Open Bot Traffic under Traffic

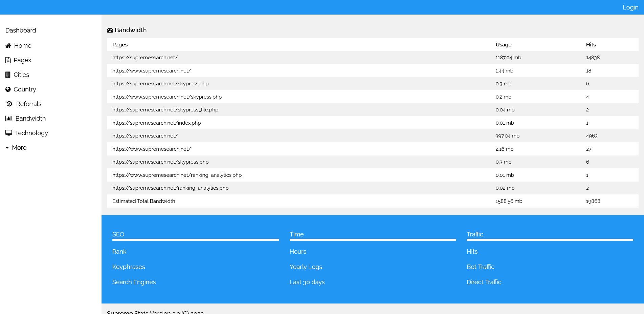point(480,267)
